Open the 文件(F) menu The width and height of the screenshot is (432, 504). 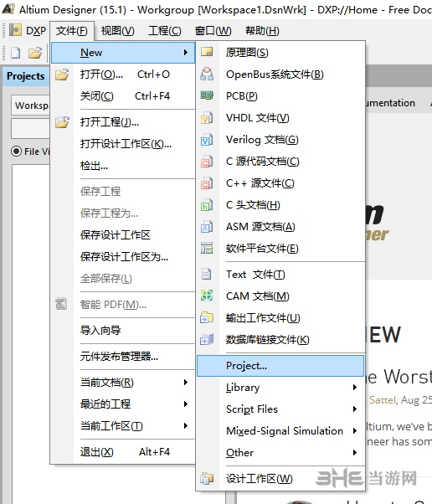72,31
